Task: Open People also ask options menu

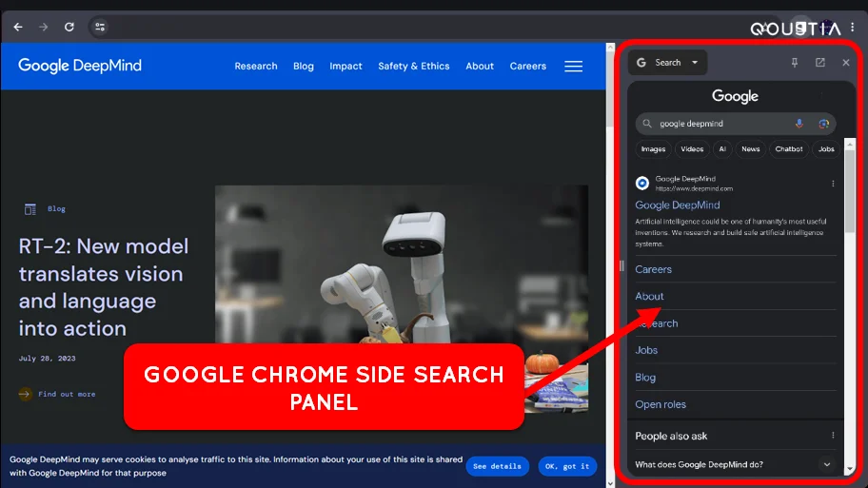Action: [833, 436]
